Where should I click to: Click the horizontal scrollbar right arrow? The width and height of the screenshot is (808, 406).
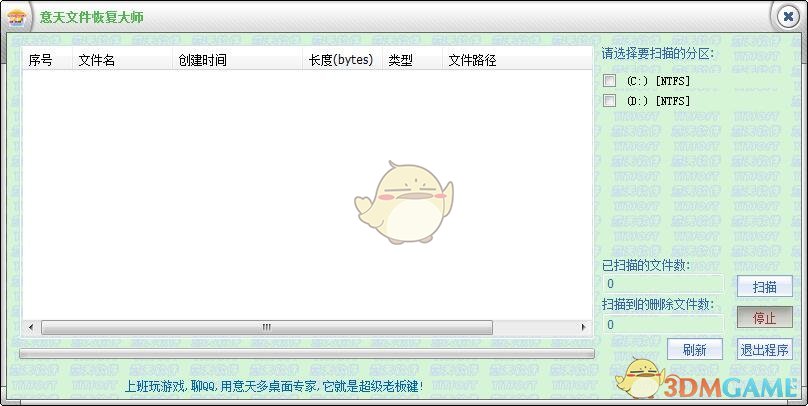(584, 327)
